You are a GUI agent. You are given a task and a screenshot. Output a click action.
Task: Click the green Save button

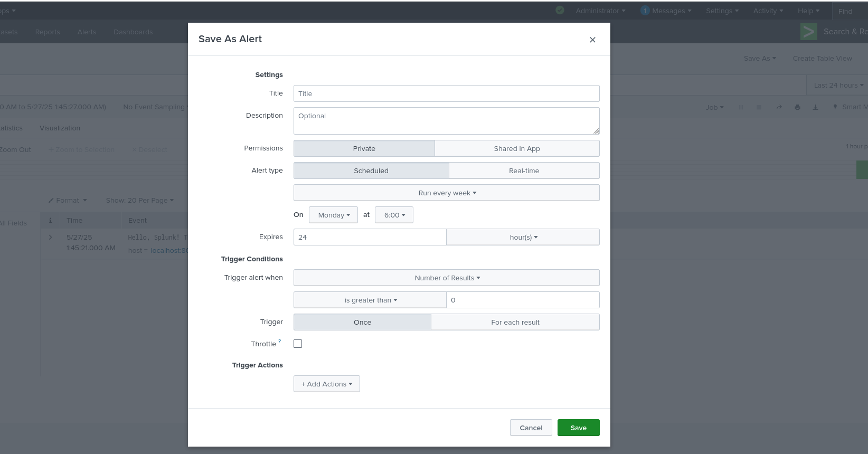[x=578, y=428]
